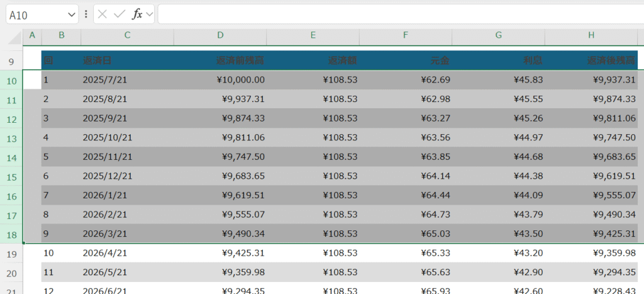Select row 11 header
This screenshot has height=294, width=644.
[11, 100]
